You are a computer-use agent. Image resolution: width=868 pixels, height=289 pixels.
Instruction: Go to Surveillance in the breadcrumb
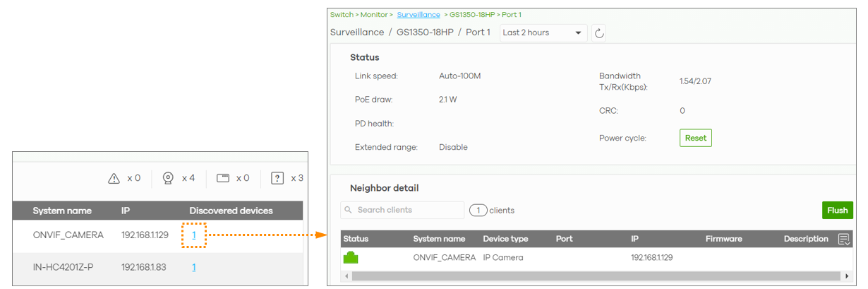(x=418, y=14)
